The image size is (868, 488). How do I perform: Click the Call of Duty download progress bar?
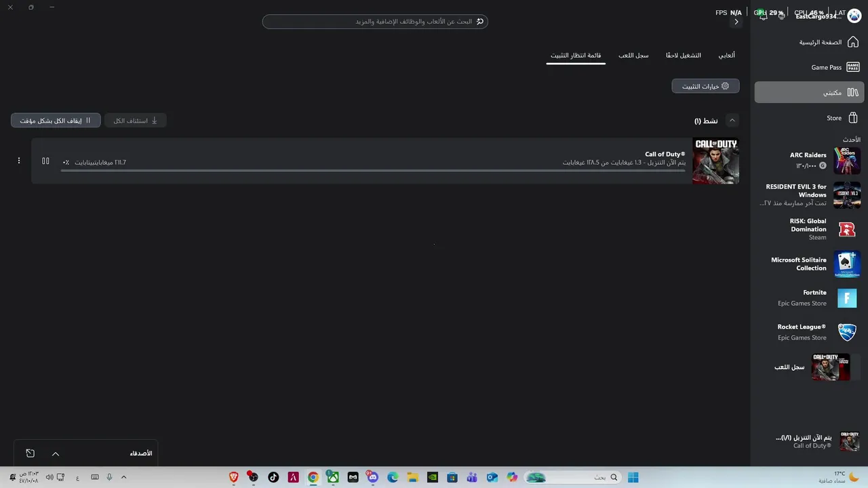tap(373, 171)
